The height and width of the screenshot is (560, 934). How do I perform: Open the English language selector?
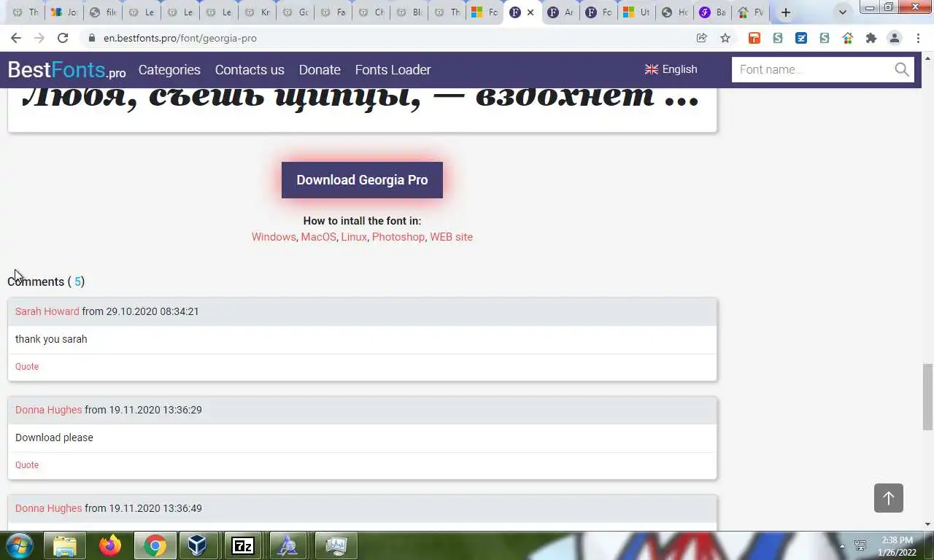671,69
